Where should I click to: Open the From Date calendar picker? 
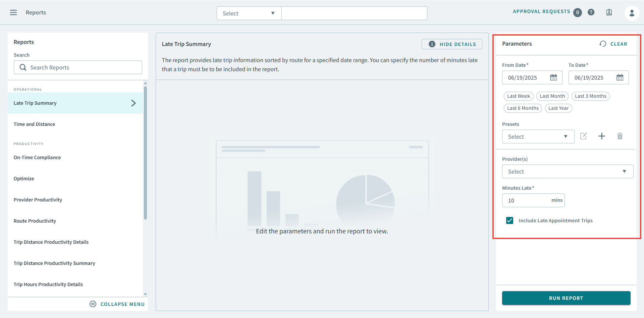coord(553,78)
